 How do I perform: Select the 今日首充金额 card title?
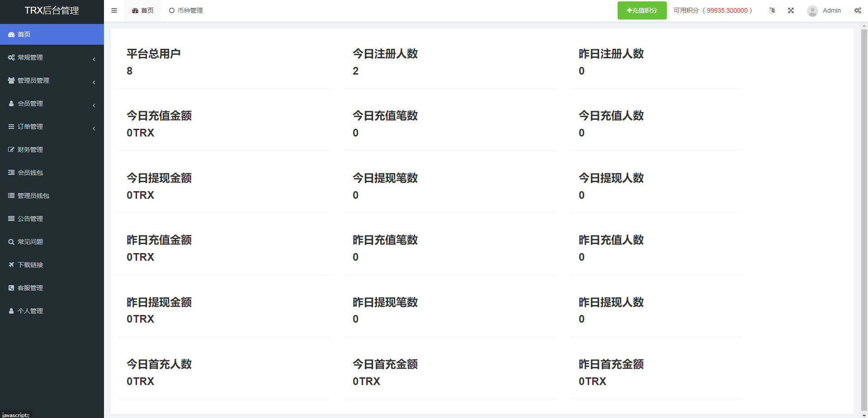(385, 364)
